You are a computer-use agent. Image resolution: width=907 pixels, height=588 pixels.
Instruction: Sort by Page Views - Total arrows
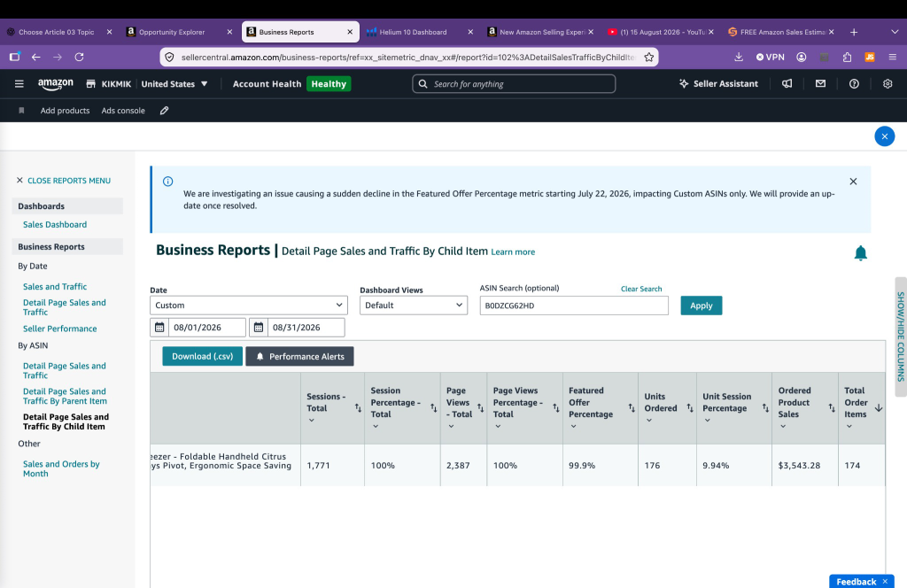point(480,408)
